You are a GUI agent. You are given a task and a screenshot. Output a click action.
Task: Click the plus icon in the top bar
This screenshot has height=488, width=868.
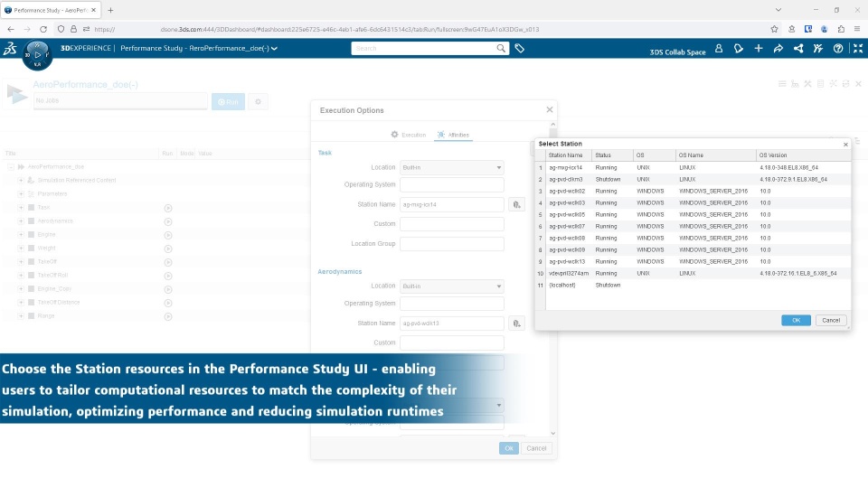tap(759, 49)
